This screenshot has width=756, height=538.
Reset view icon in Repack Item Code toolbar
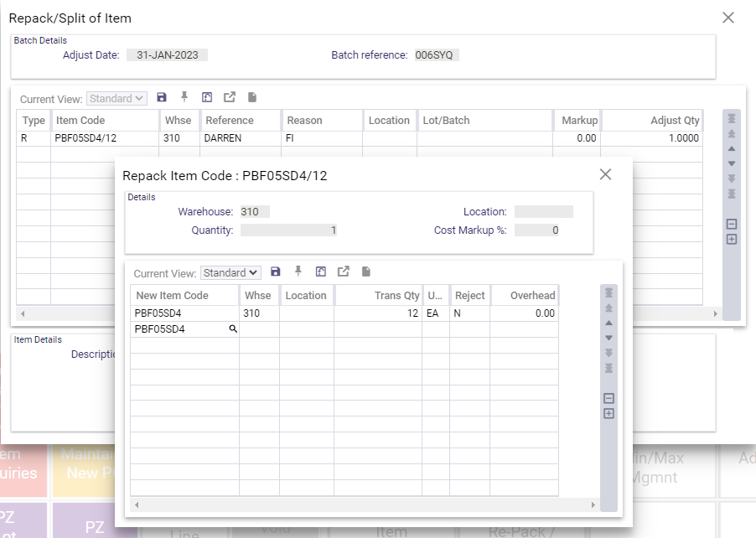point(321,272)
